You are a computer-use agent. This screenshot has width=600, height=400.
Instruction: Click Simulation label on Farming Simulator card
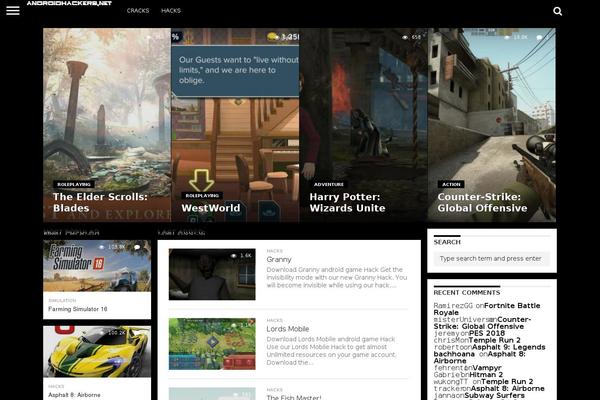click(x=62, y=300)
